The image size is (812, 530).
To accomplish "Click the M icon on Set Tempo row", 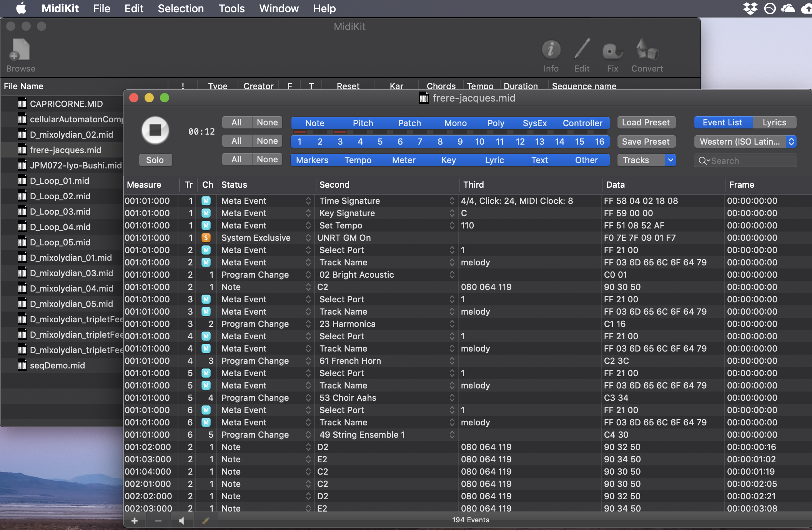I will (x=206, y=225).
